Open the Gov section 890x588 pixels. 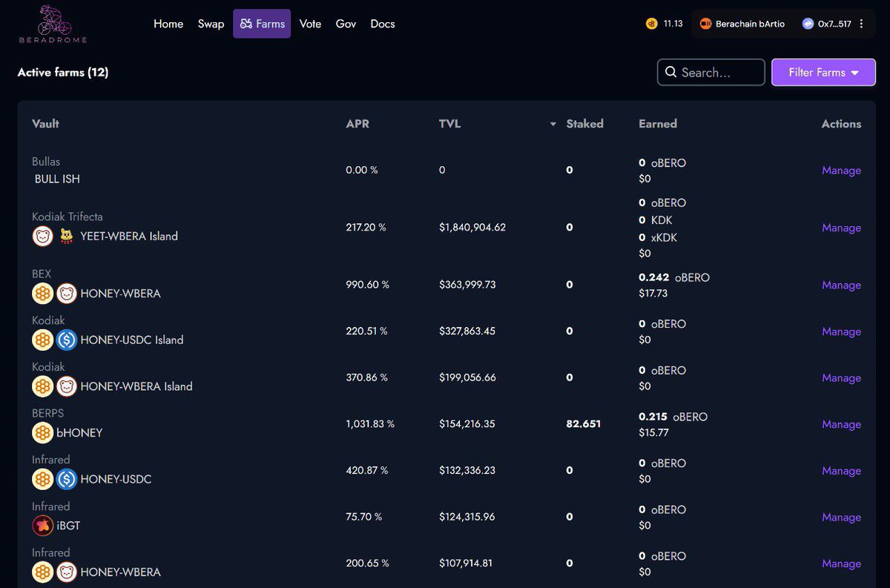click(x=346, y=24)
